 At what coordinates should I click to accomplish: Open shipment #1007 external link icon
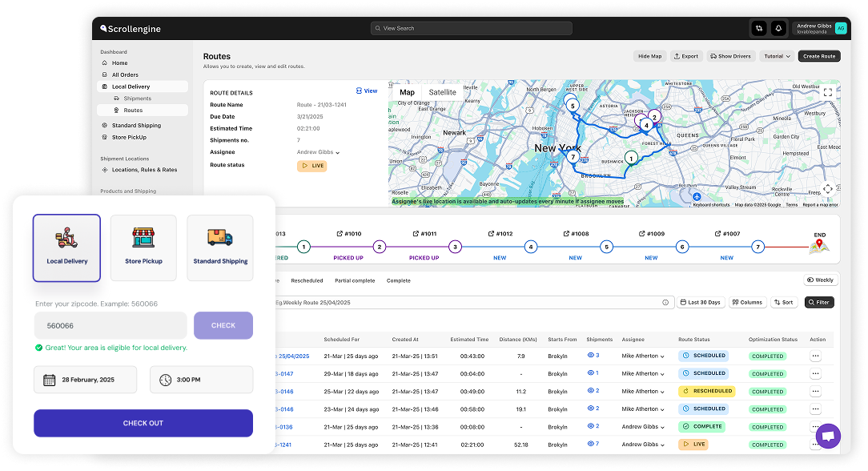pyautogui.click(x=718, y=234)
